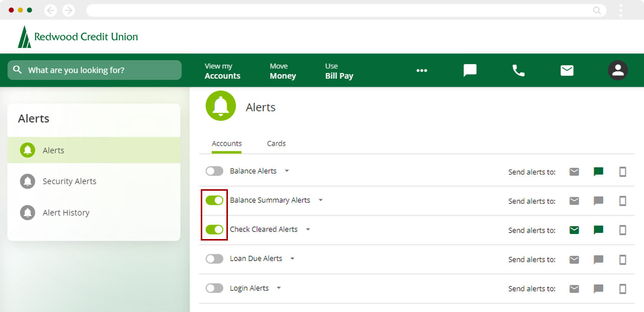The image size is (644, 312).
Task: Click the email icon for Check Cleared Alerts
Action: pyautogui.click(x=574, y=230)
